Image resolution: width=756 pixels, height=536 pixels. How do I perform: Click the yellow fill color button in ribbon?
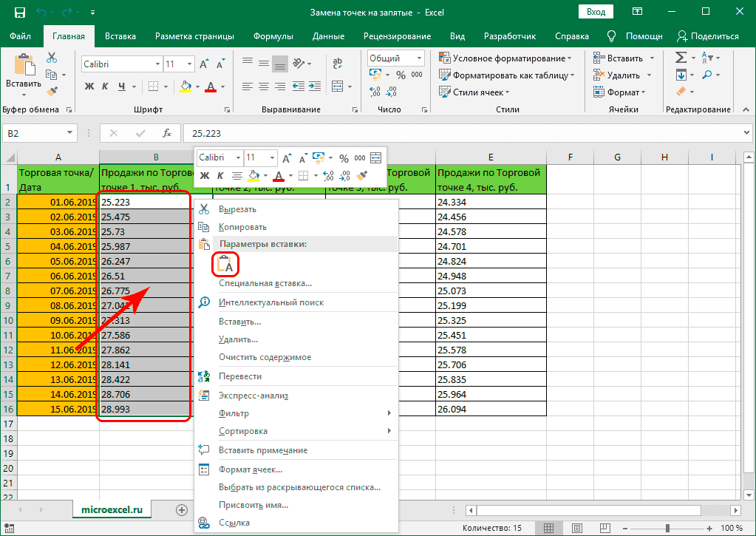tap(185, 86)
